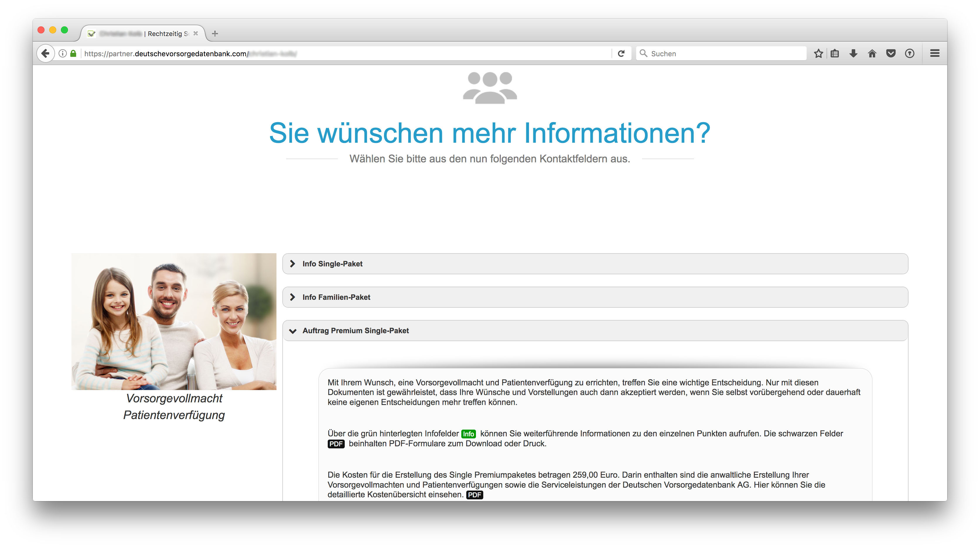Click the magnifier icon in search box

tap(643, 53)
